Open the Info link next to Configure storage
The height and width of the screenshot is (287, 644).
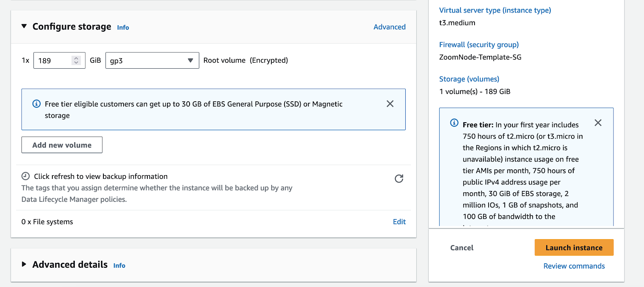[123, 27]
